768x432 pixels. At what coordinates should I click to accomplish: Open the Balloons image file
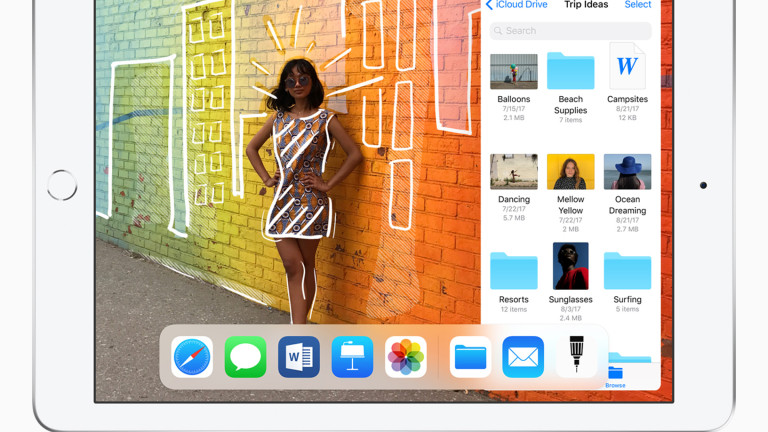[x=514, y=72]
